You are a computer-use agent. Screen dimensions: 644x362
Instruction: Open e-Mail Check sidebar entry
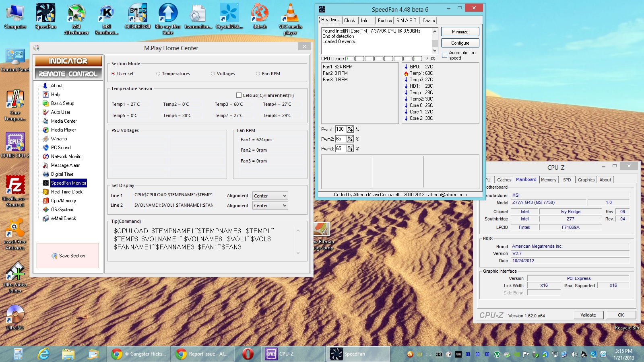63,218
